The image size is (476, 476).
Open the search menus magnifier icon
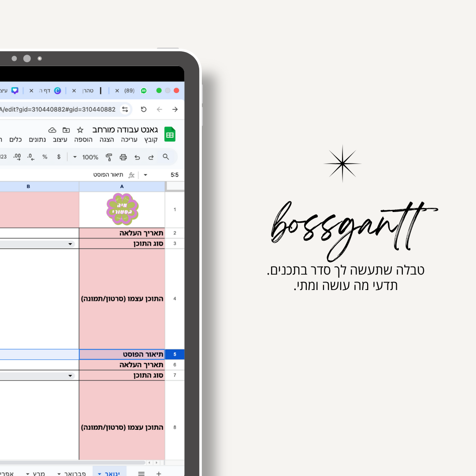(x=166, y=157)
